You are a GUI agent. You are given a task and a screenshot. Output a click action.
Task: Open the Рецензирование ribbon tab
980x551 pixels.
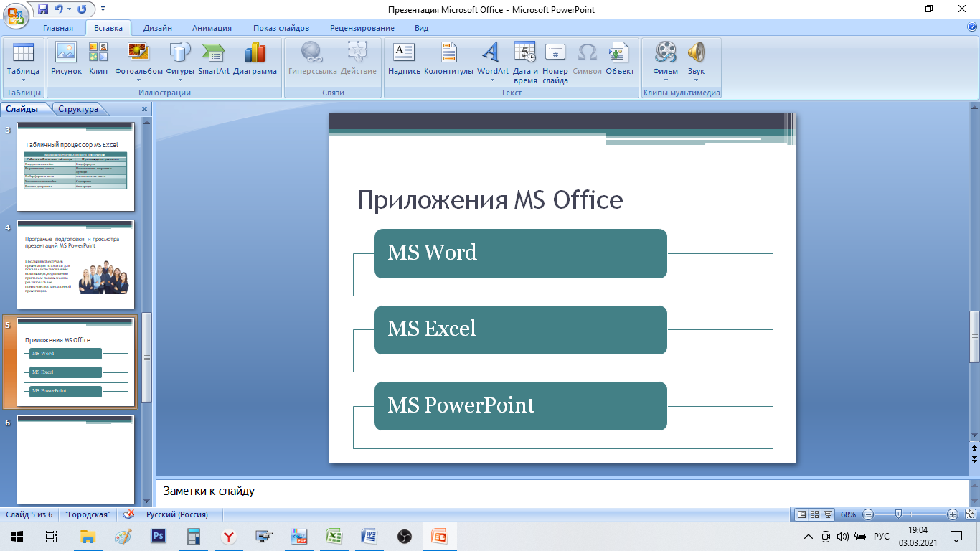[x=362, y=28]
